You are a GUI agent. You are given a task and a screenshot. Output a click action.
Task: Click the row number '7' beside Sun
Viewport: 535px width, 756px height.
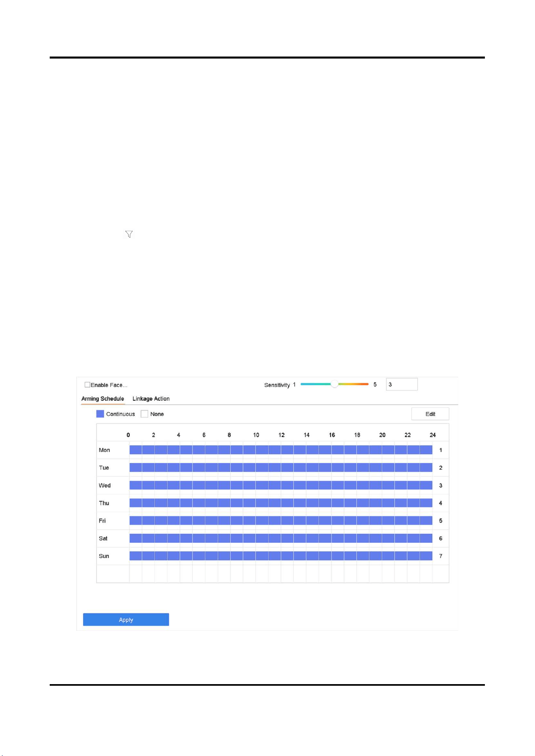point(440,556)
